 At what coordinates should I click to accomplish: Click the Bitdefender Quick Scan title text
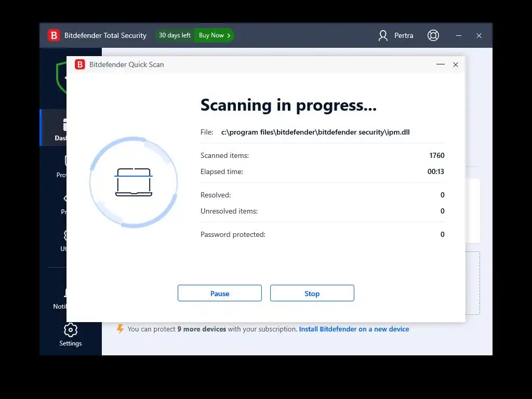pos(127,64)
